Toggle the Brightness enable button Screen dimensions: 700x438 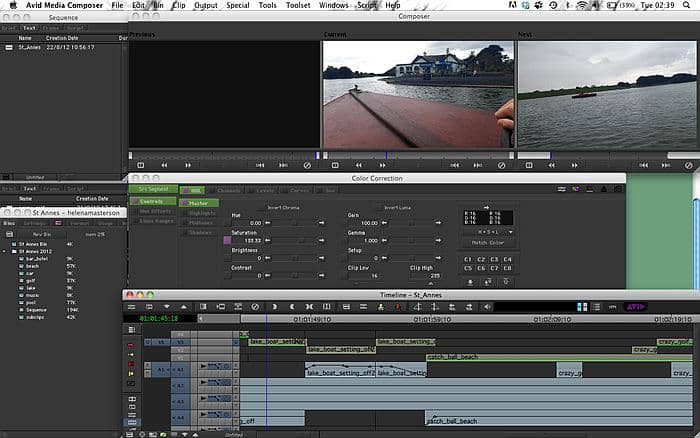227,258
